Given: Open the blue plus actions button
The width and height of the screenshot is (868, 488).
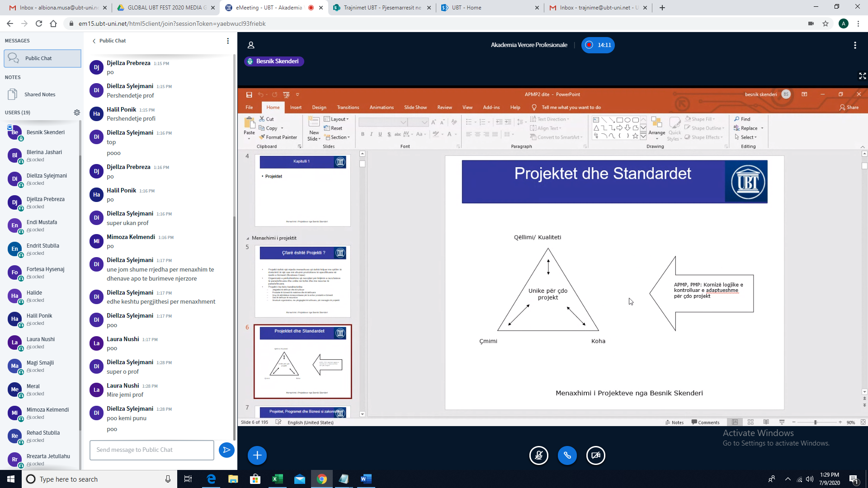Looking at the screenshot, I should [257, 455].
